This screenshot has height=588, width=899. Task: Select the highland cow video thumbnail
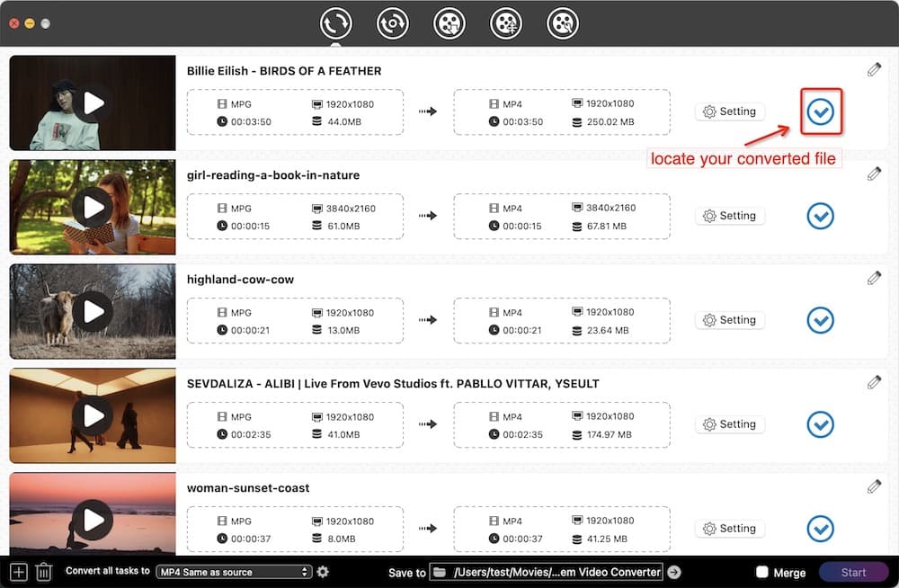click(x=93, y=311)
